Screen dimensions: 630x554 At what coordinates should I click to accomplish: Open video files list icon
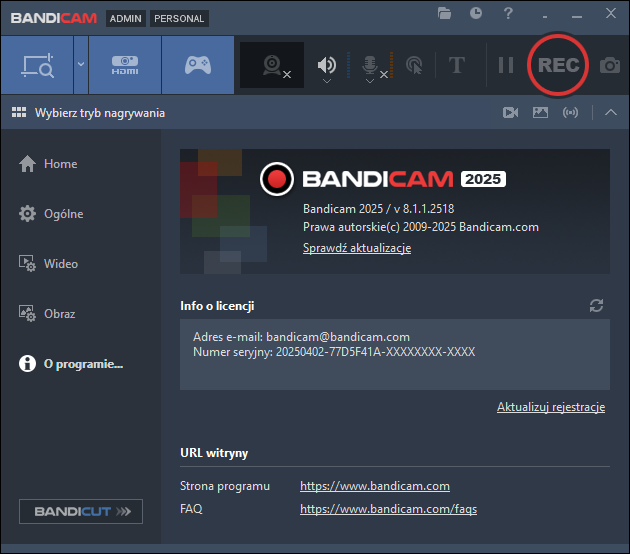click(510, 112)
